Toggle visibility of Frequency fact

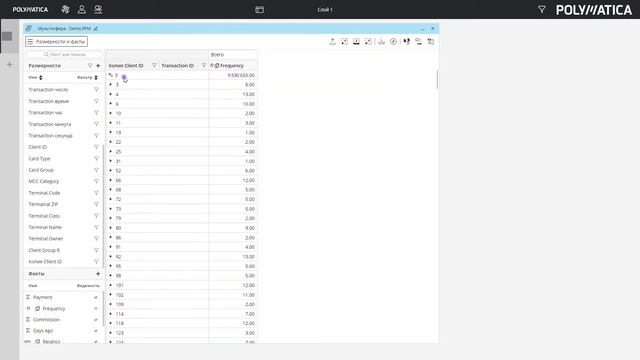[x=96, y=309]
